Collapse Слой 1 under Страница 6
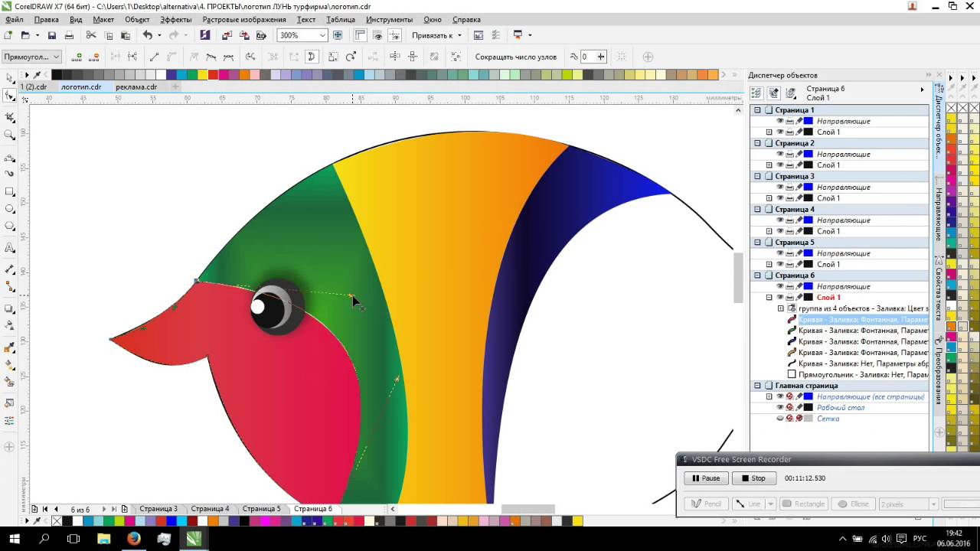The height and width of the screenshot is (551, 980). tap(769, 297)
